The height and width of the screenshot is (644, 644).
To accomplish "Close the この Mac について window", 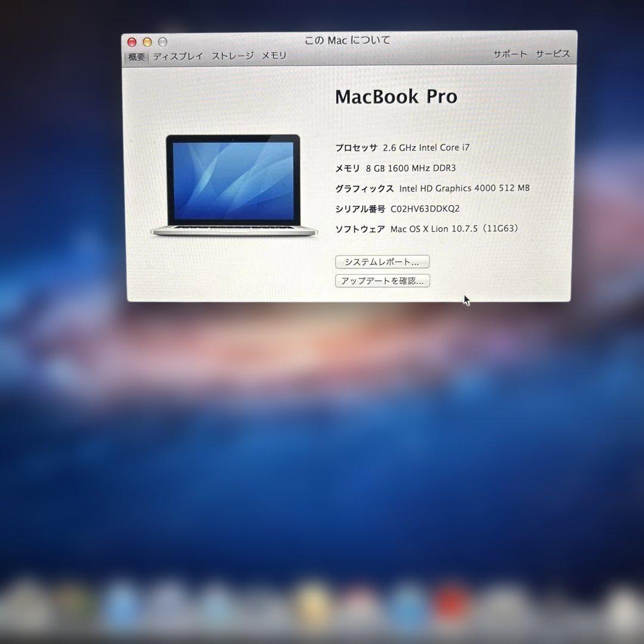I will [132, 42].
